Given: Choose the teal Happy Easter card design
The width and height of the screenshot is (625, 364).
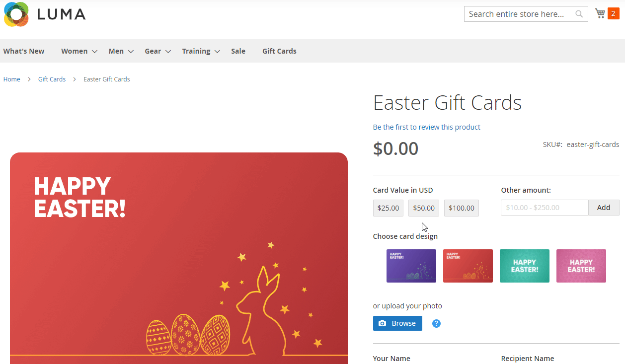Looking at the screenshot, I should click(525, 266).
